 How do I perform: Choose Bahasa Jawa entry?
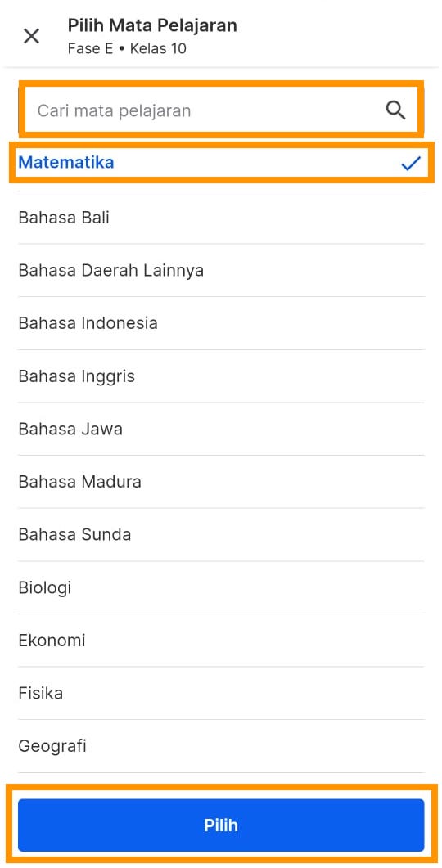[x=222, y=429]
